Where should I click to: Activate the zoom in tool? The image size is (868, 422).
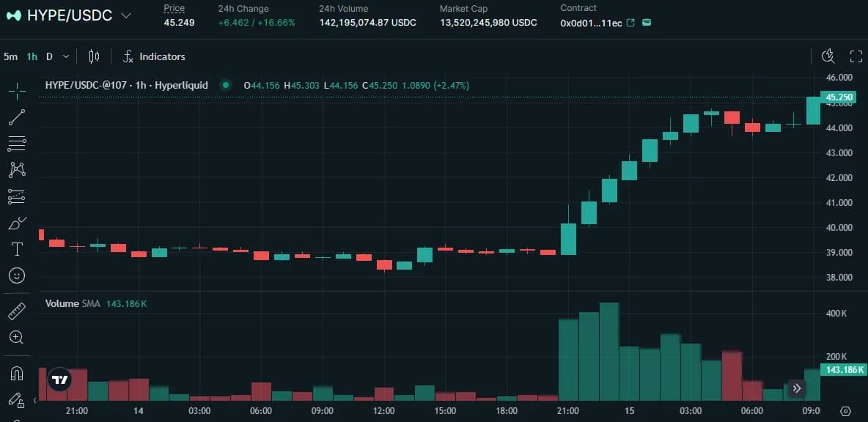click(17, 337)
